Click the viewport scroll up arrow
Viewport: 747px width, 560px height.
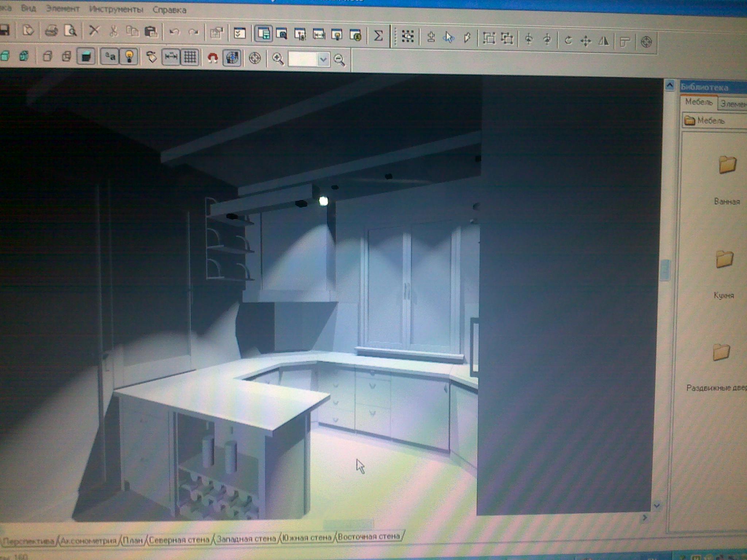point(670,85)
